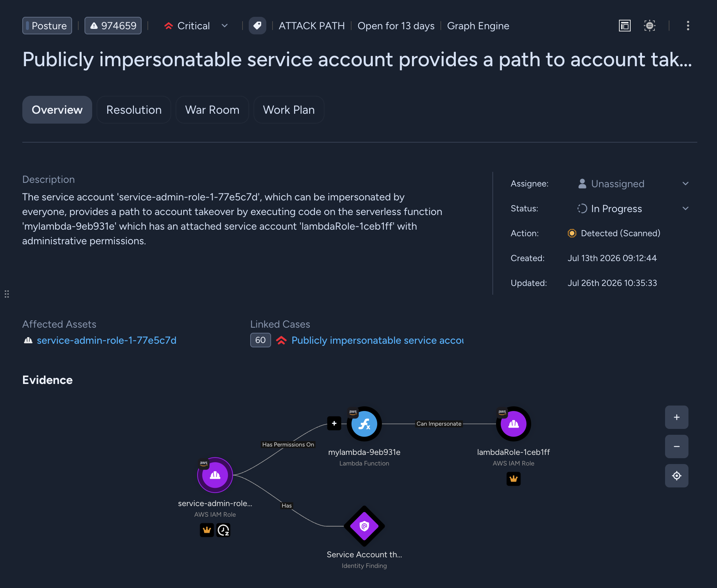Click the Has edge label
Screen dimensions: 717x588
pyautogui.click(x=287, y=506)
